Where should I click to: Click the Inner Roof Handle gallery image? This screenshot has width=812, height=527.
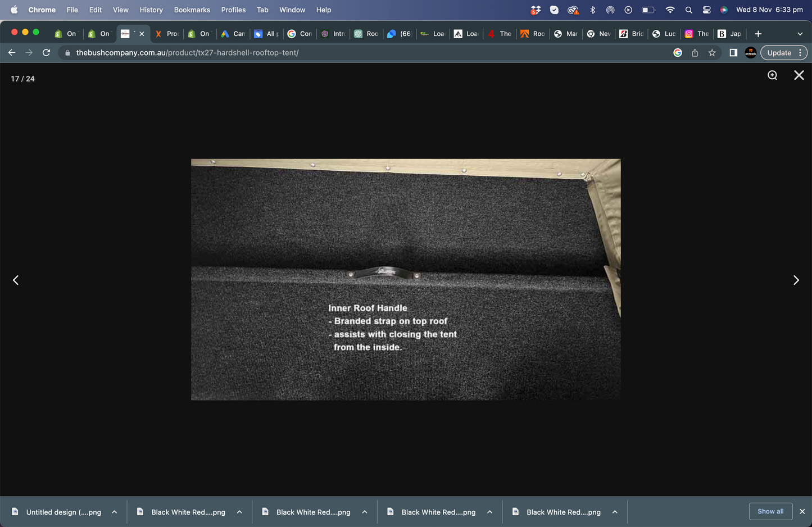(406, 279)
